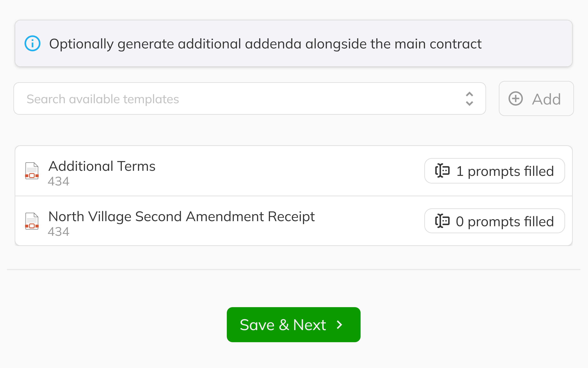
Task: Select the Additional Terms addendum title
Action: (102, 166)
